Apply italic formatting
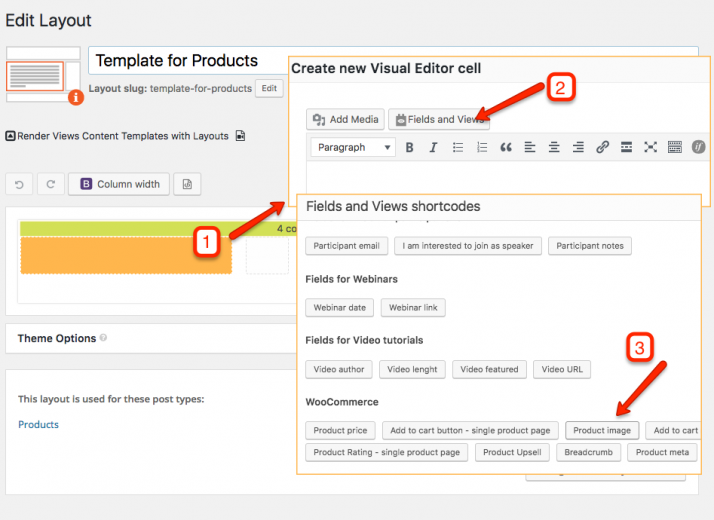 pos(433,147)
